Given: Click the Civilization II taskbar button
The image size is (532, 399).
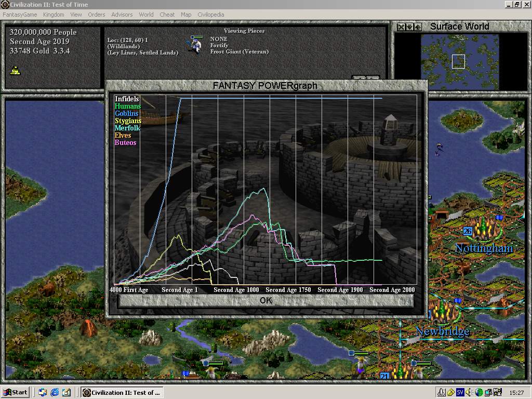Looking at the screenshot, I should point(122,393).
